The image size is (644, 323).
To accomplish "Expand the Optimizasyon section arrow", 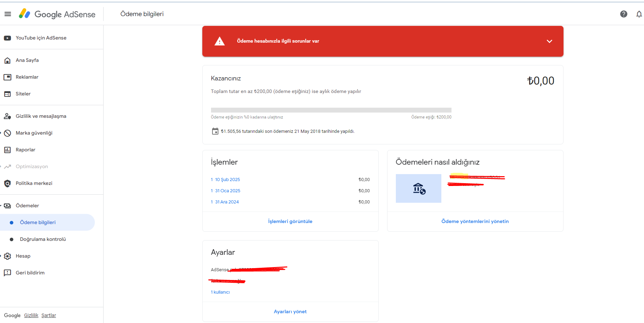I will click(1, 166).
